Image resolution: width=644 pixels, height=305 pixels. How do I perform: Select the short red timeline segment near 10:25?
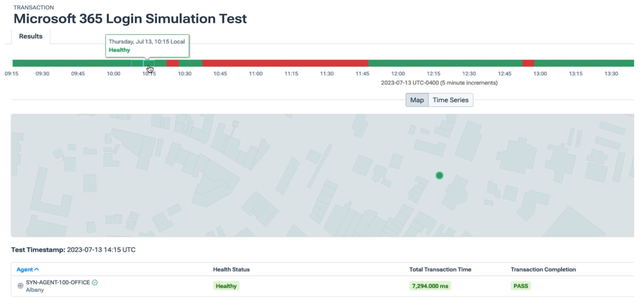click(x=173, y=63)
